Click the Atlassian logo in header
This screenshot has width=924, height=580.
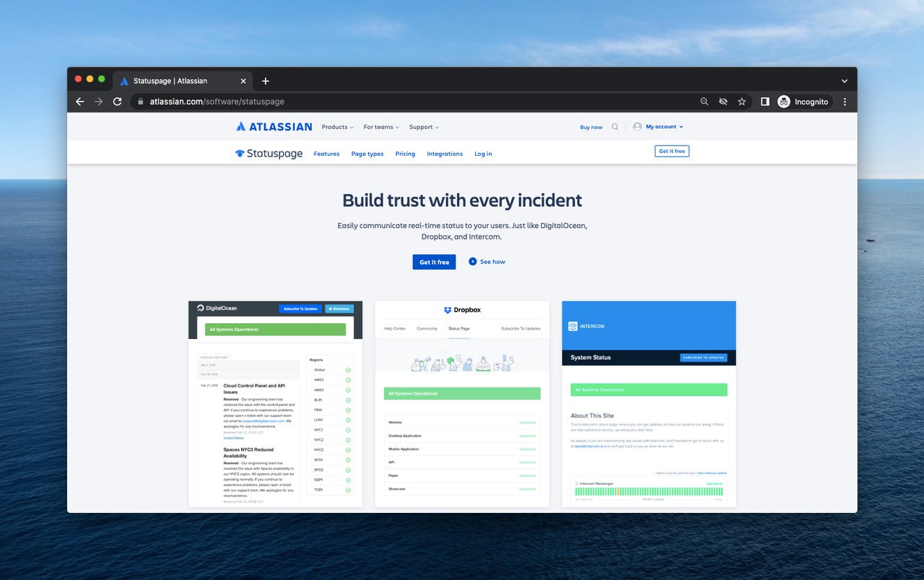coord(274,127)
